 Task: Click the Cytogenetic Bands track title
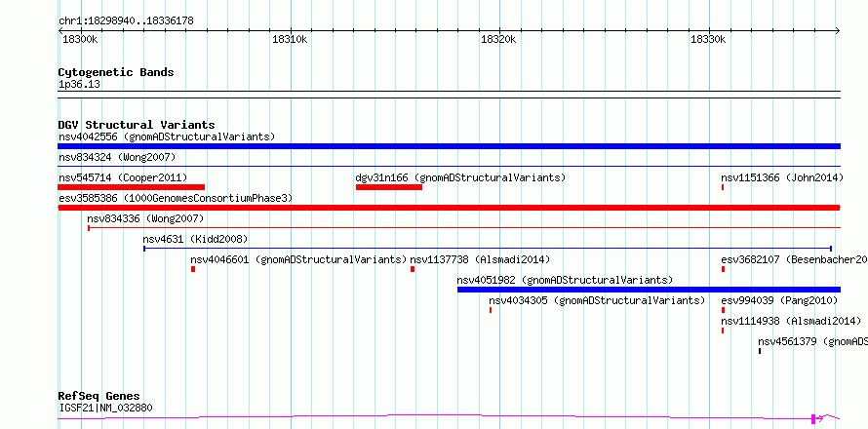tap(116, 72)
